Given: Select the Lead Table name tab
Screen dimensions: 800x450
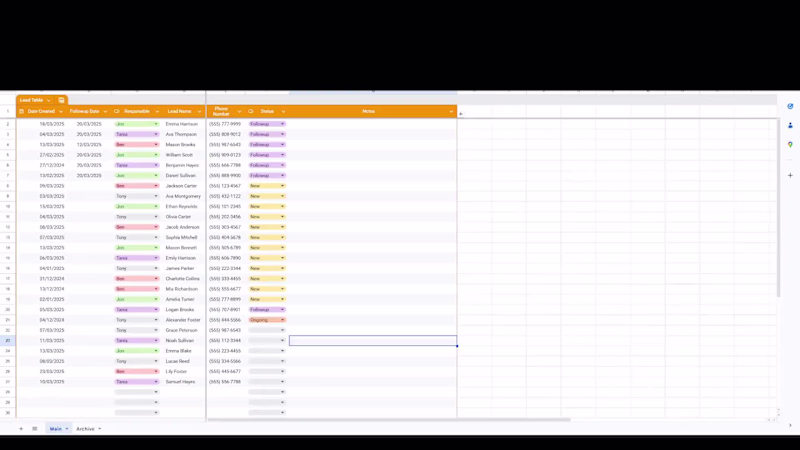Looking at the screenshot, I should (31, 100).
